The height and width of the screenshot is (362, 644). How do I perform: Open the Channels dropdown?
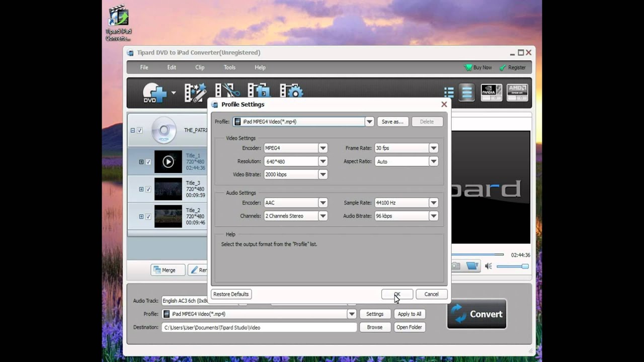(323, 216)
